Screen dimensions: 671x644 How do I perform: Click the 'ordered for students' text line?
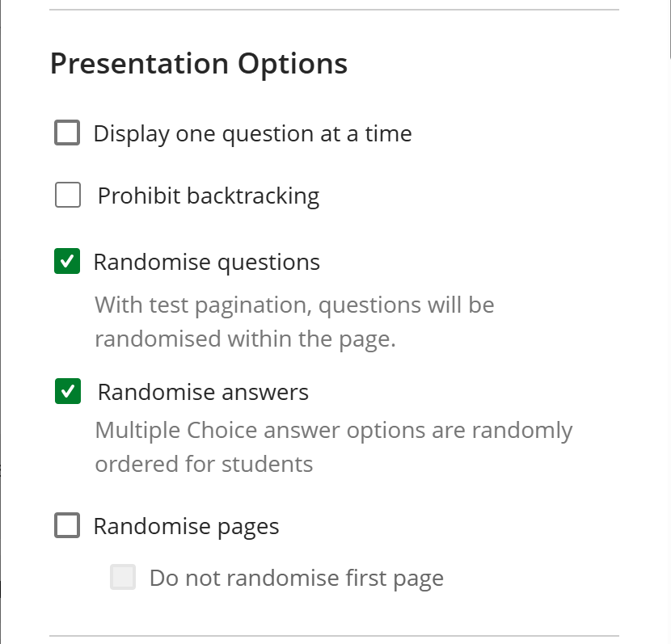[x=204, y=465]
